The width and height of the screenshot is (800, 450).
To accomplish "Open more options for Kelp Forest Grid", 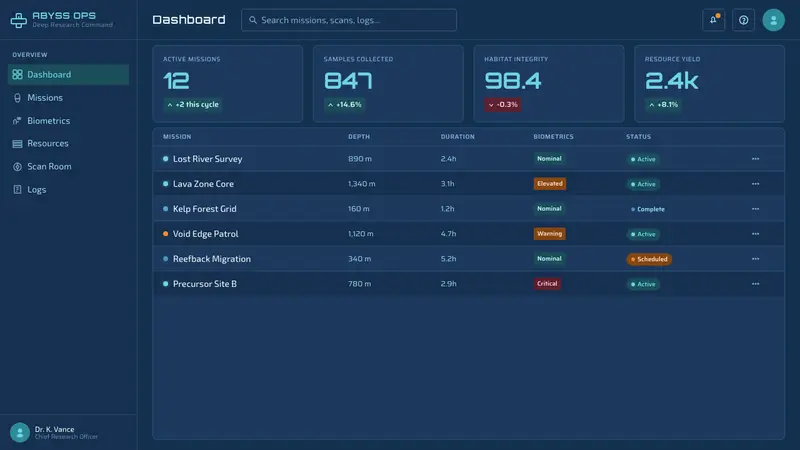I will (755, 209).
